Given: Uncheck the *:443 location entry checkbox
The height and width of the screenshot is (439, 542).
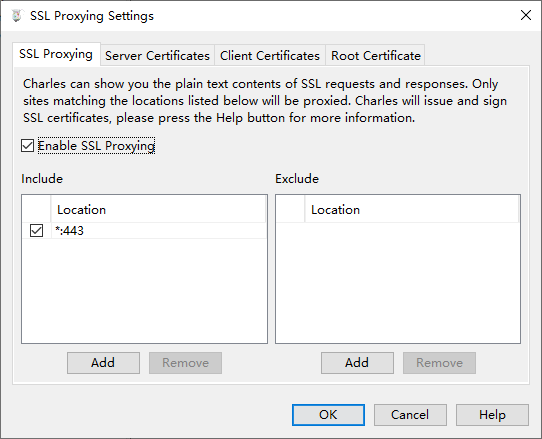Looking at the screenshot, I should click(36, 231).
